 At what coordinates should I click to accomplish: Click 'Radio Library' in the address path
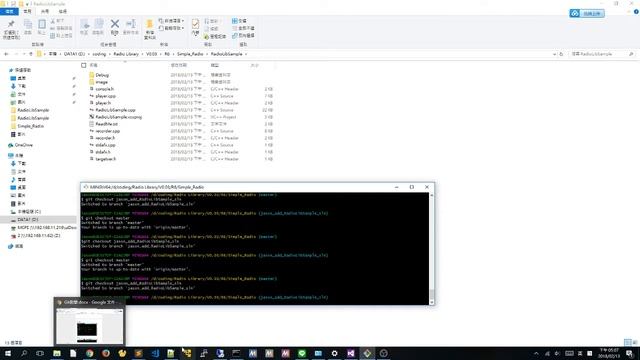pos(126,54)
